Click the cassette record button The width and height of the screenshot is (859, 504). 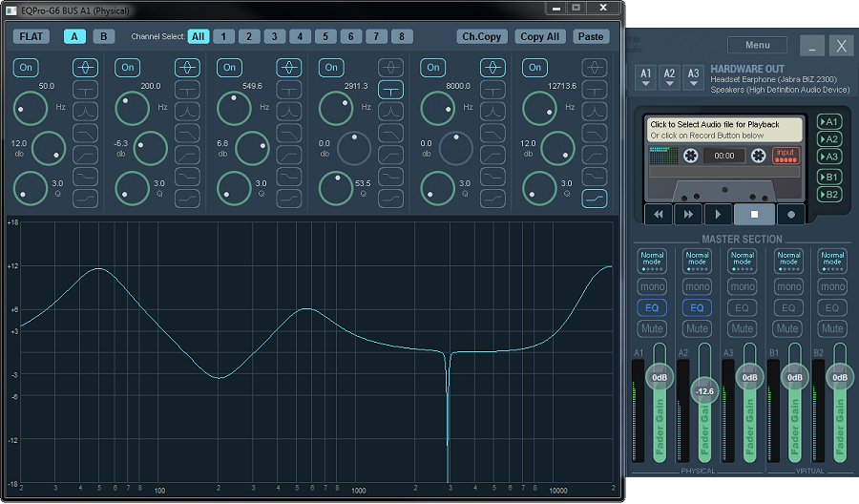791,214
